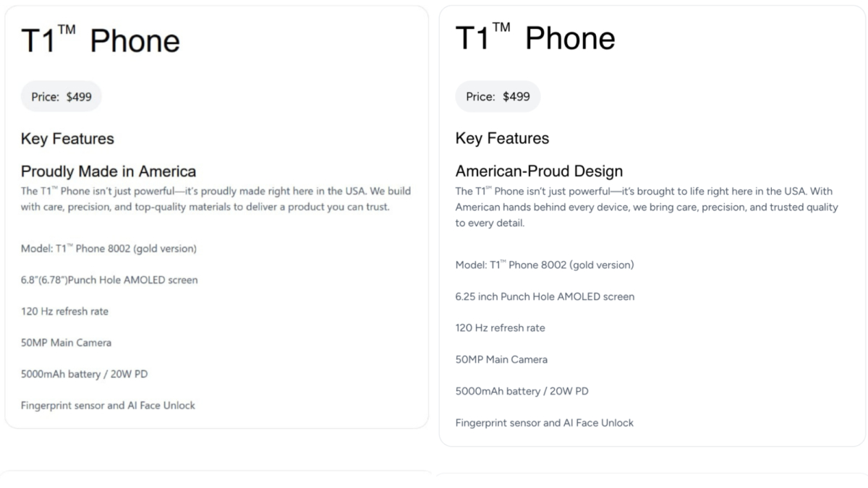Screen dimensions: 868x488
Task: Click the $499 price pill in the American-Proud Design card
Action: [x=498, y=97]
